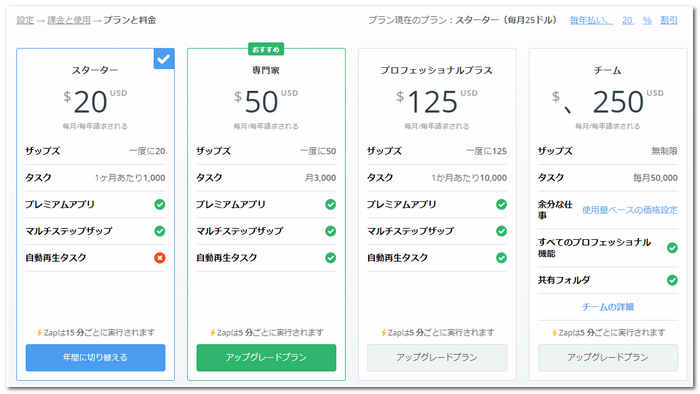Open 使用量ベースの価格設定 link

pos(630,210)
